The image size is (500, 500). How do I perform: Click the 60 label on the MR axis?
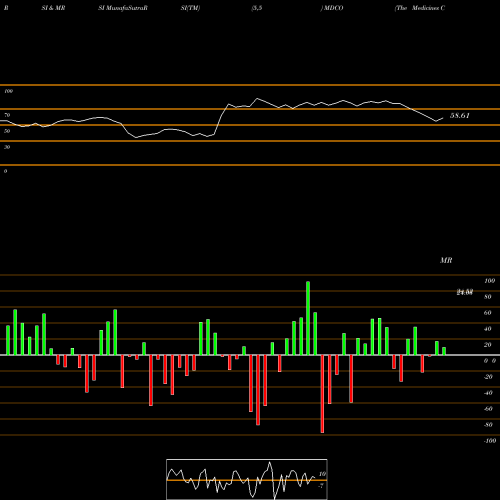pos(488,313)
